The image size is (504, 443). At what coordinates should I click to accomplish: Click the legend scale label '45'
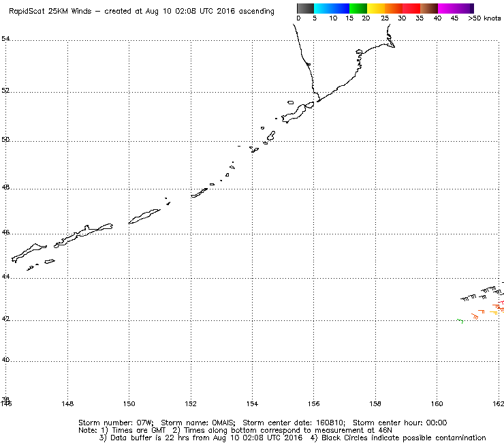[x=454, y=18]
